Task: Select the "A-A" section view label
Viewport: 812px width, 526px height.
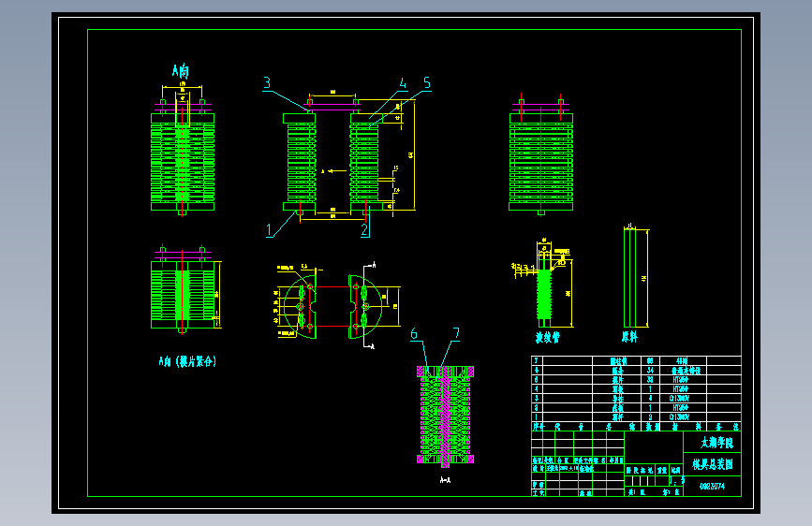Action: point(445,480)
